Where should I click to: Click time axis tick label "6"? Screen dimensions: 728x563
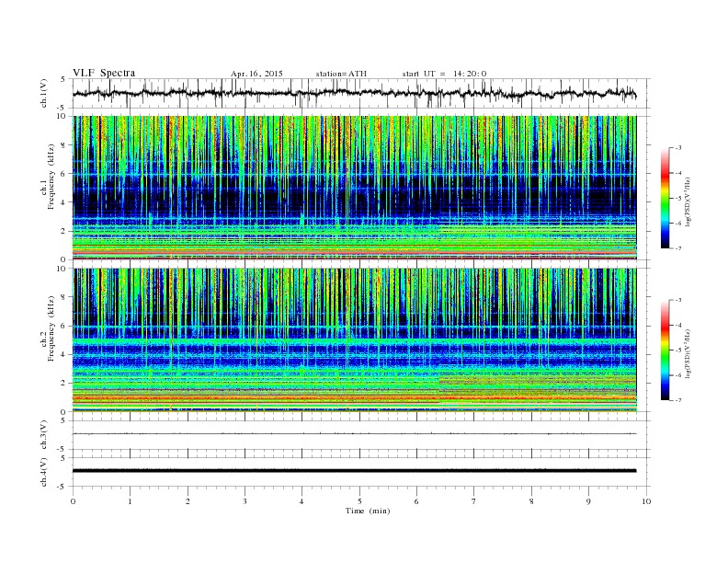tap(416, 501)
